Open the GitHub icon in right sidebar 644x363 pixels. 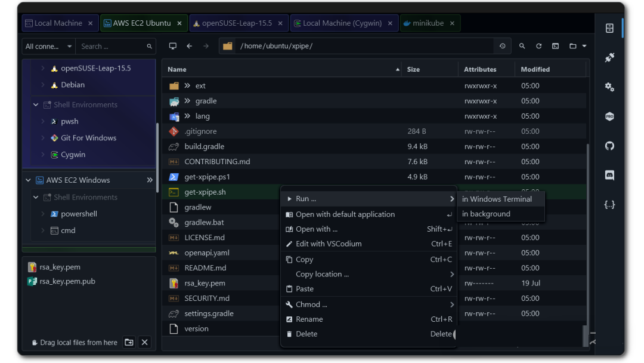coord(609,146)
